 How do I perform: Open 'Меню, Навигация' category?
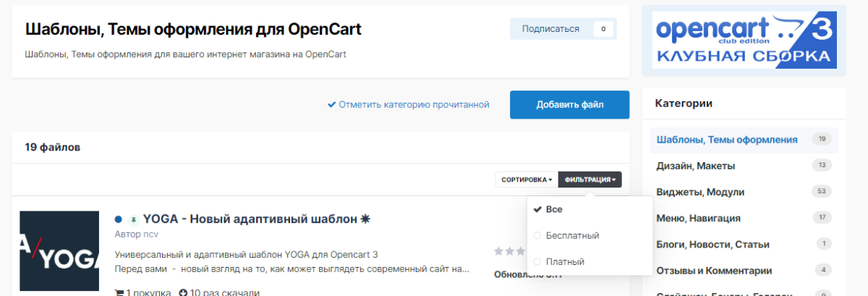click(x=698, y=218)
